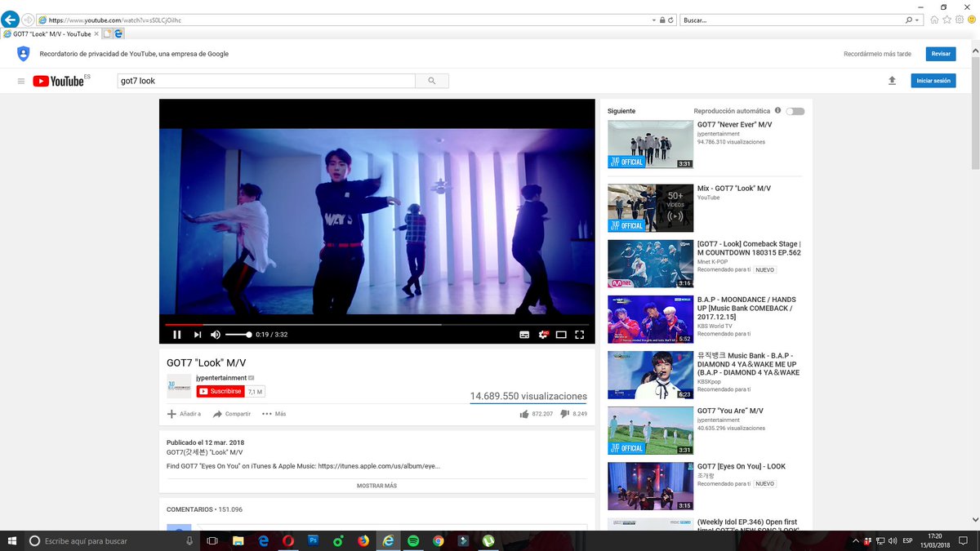This screenshot has height=551, width=980.
Task: Click the upload video icon
Action: (x=892, y=81)
